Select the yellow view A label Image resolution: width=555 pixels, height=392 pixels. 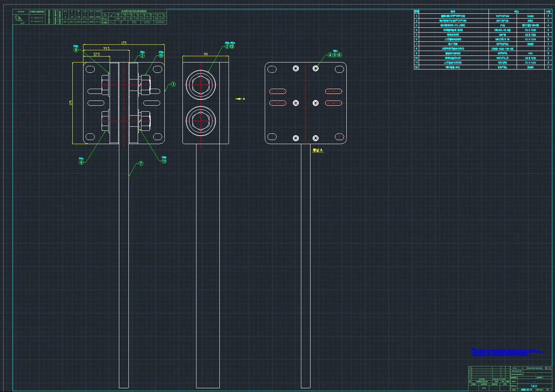pyautogui.click(x=318, y=150)
